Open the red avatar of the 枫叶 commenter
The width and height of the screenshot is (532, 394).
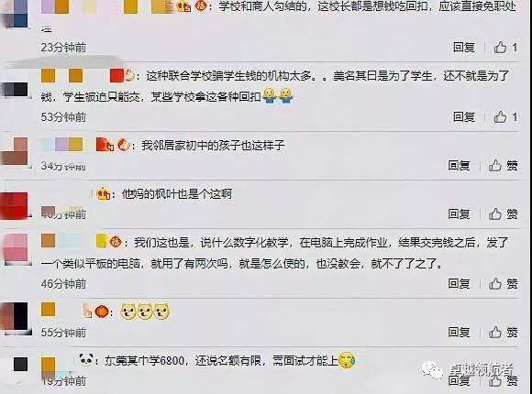click(x=15, y=205)
